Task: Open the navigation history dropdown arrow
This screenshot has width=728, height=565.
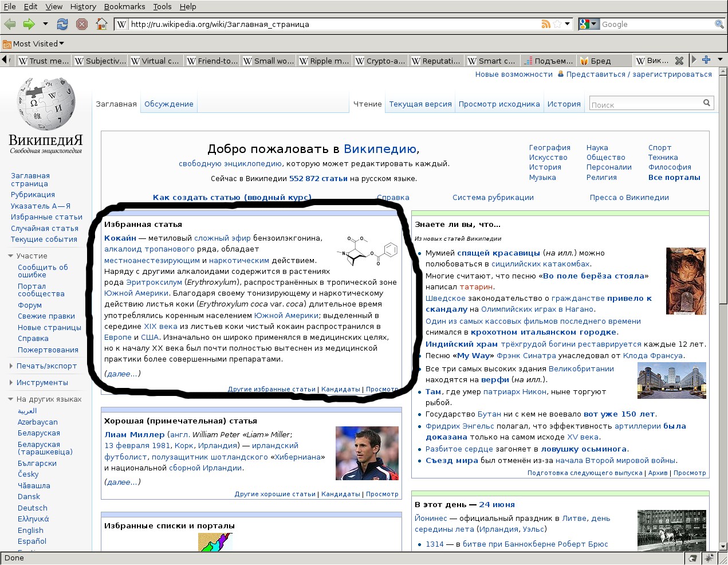Action: [x=45, y=24]
